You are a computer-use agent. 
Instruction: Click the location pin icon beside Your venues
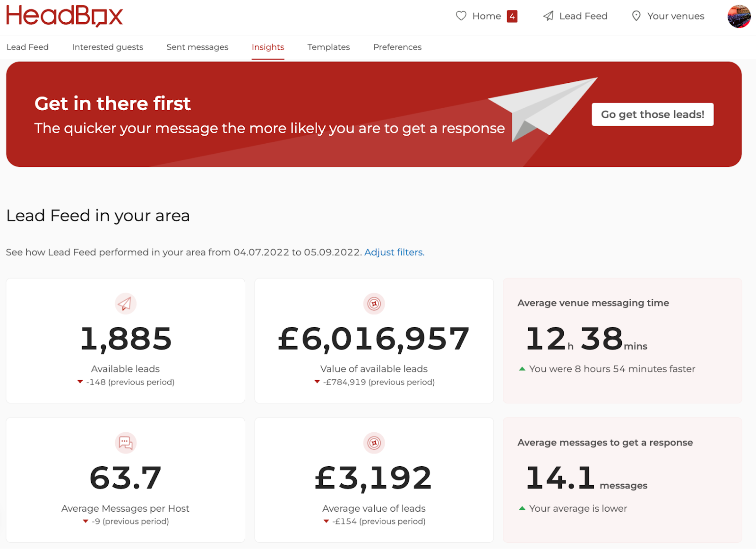636,16
